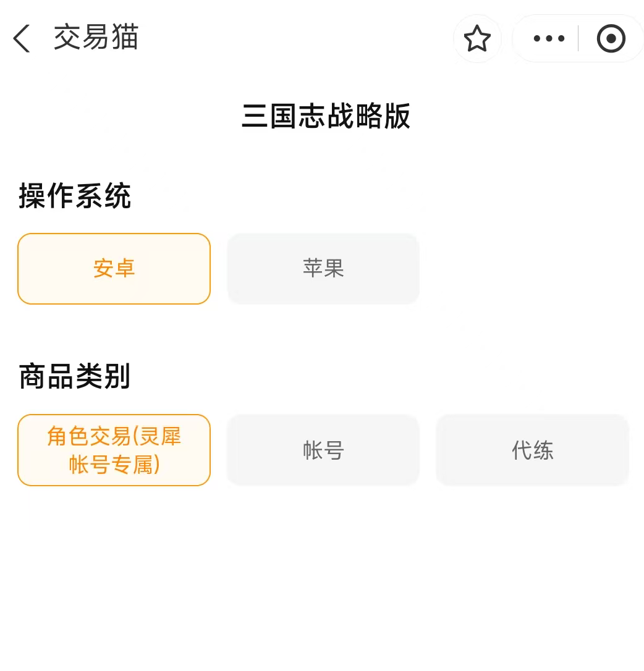Return to previous page from 交易猫
Viewport: 644px width, 671px height.
(x=22, y=38)
